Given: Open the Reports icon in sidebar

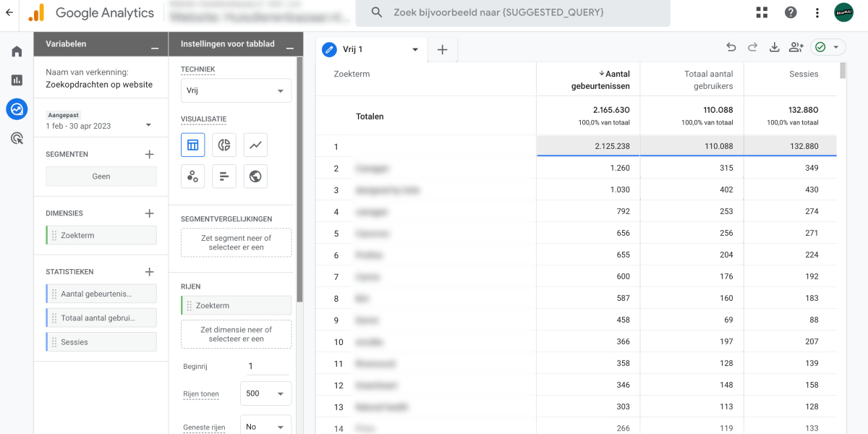Looking at the screenshot, I should click(x=17, y=80).
